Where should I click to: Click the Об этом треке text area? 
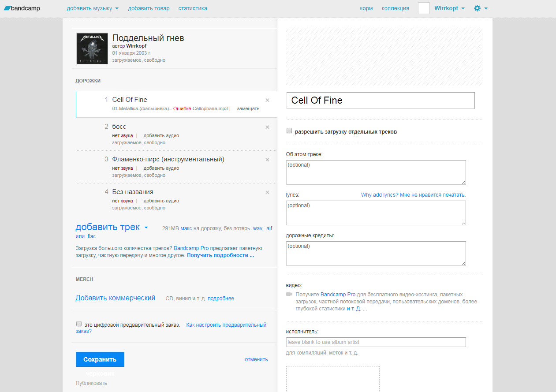click(376, 172)
